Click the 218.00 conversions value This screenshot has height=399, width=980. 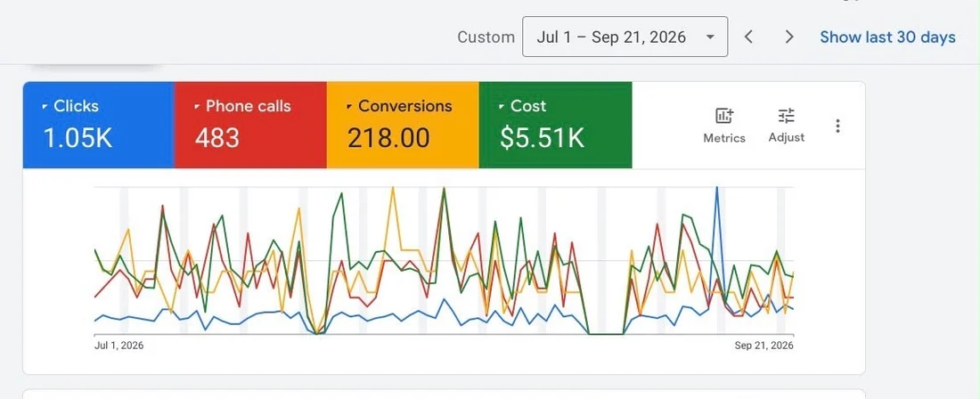tap(388, 138)
